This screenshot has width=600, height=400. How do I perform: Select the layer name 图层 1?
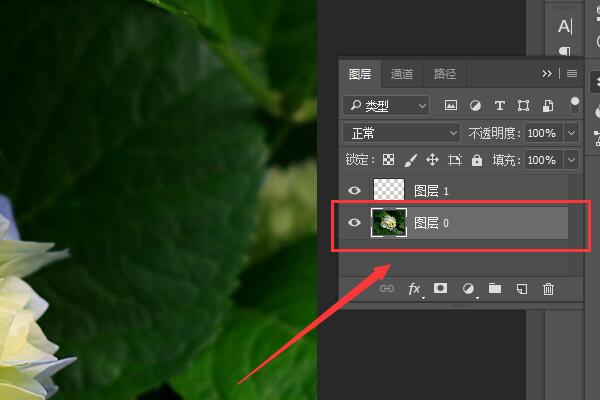pos(431,191)
